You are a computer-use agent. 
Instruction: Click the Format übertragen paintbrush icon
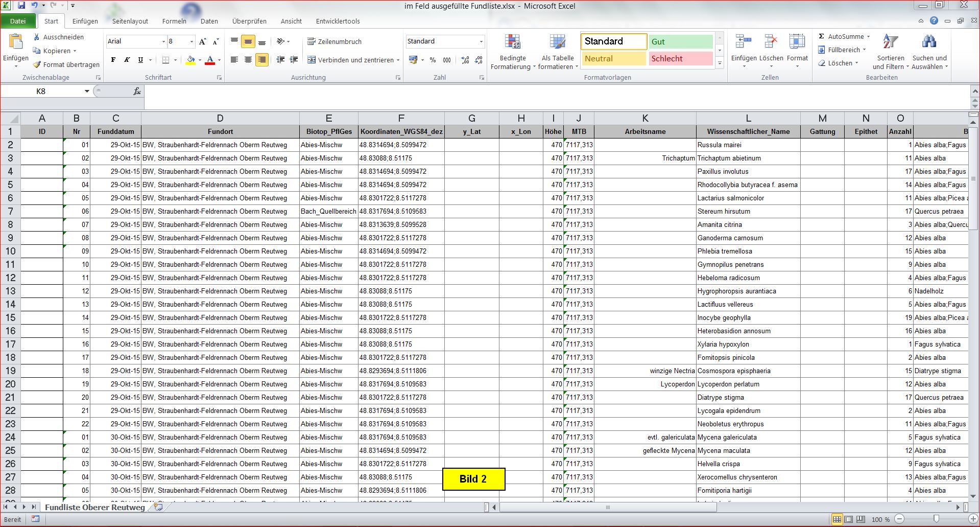[x=37, y=65]
